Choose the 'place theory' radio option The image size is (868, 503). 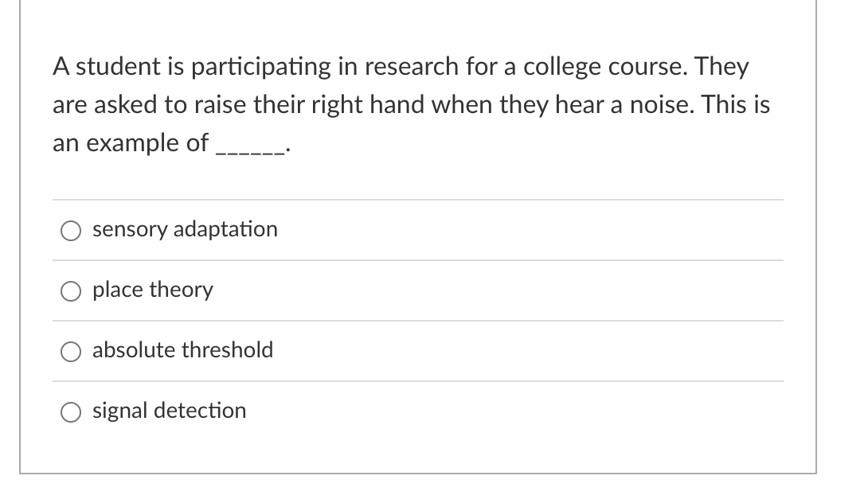pos(71,291)
